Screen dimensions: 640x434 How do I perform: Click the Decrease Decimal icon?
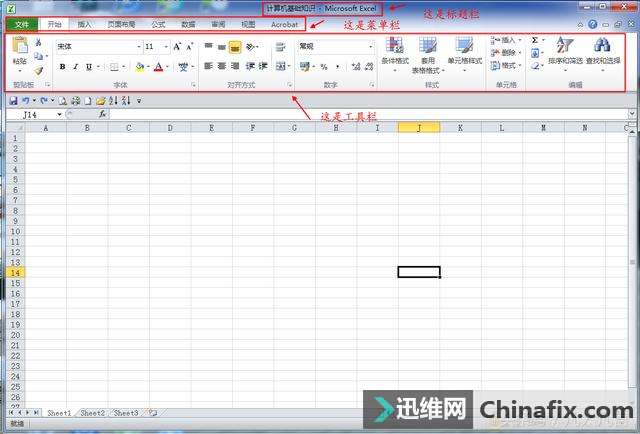tap(369, 66)
